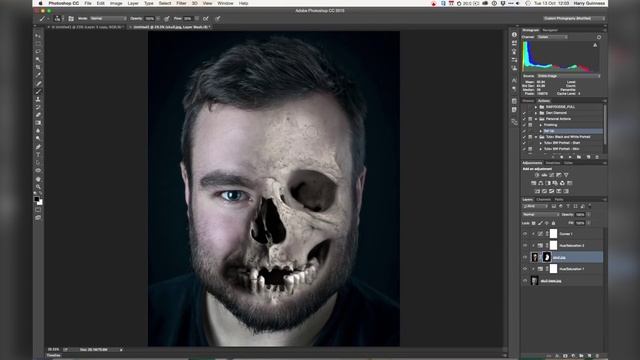This screenshot has height=360, width=640.
Task: Select the Horizontal Type tool
Action: (38, 155)
